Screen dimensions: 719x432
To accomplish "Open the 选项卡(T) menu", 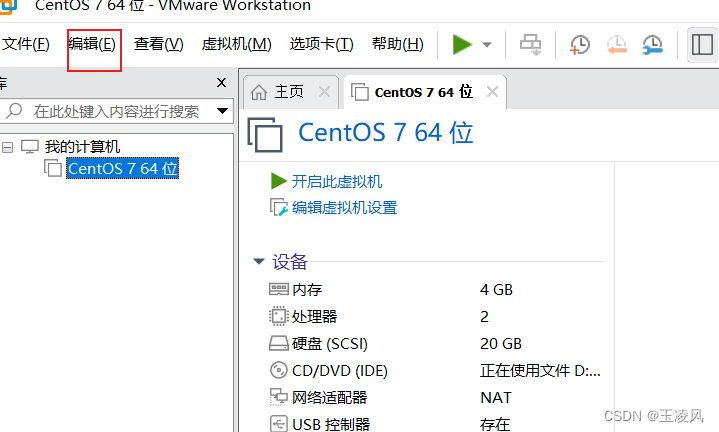I will coord(321,44).
